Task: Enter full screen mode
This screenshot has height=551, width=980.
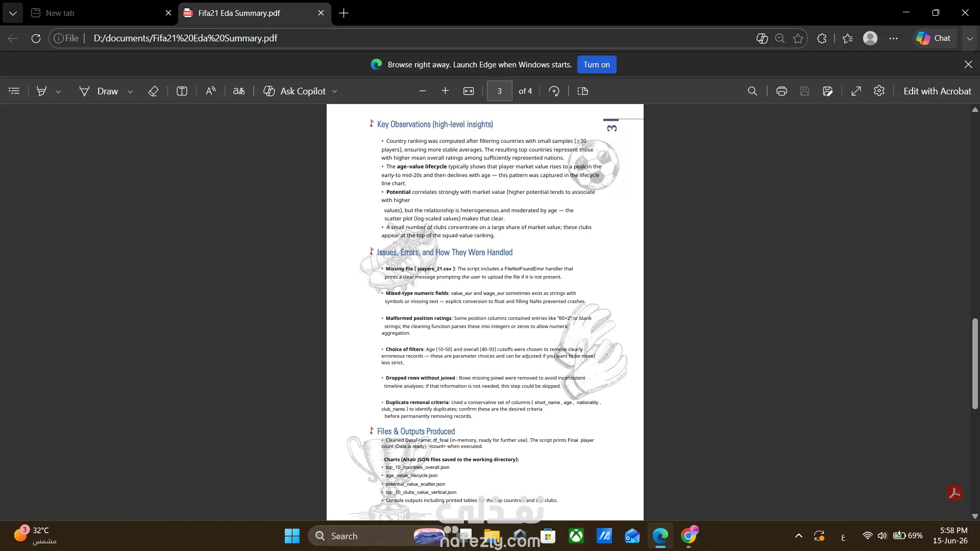Action: tap(856, 91)
